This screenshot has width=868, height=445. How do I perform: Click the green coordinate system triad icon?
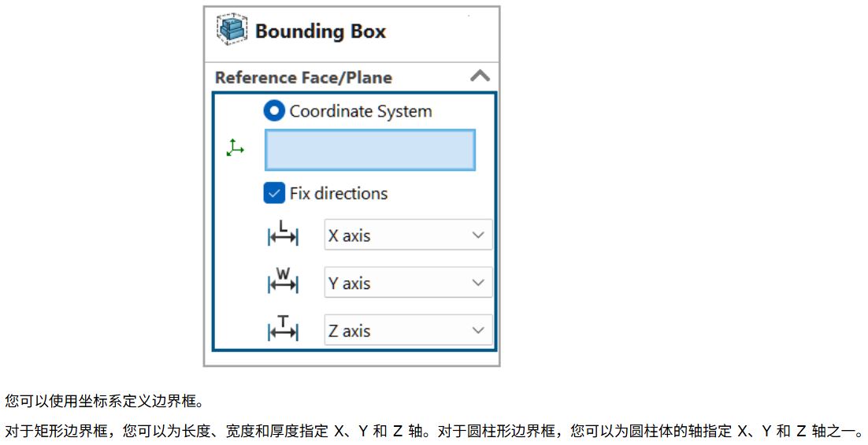[235, 147]
